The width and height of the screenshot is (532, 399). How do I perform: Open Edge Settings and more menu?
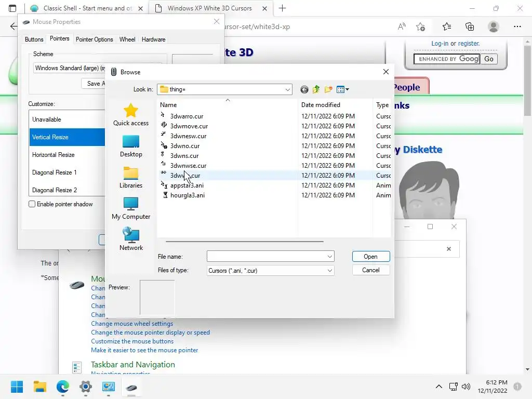pyautogui.click(x=517, y=26)
